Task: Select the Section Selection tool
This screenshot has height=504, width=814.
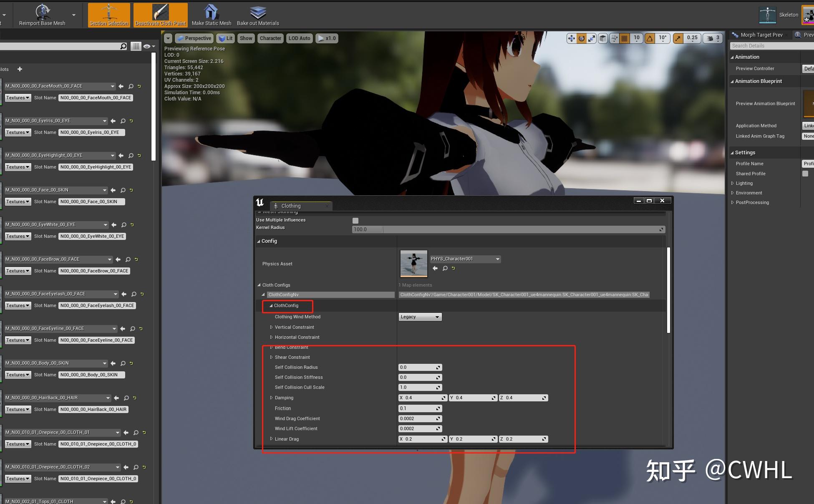Action: [108, 15]
